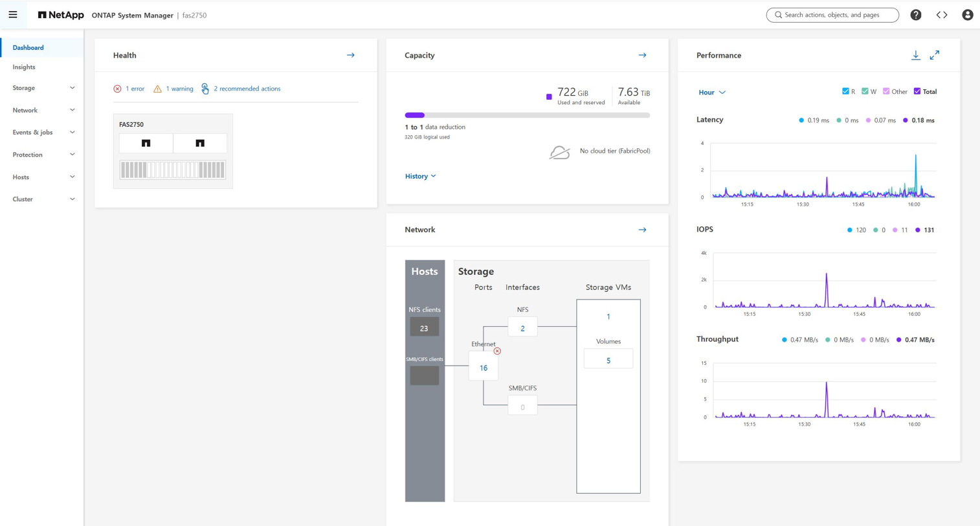This screenshot has width=980, height=526.
Task: Click the Ethernet port error icon
Action: pyautogui.click(x=497, y=351)
